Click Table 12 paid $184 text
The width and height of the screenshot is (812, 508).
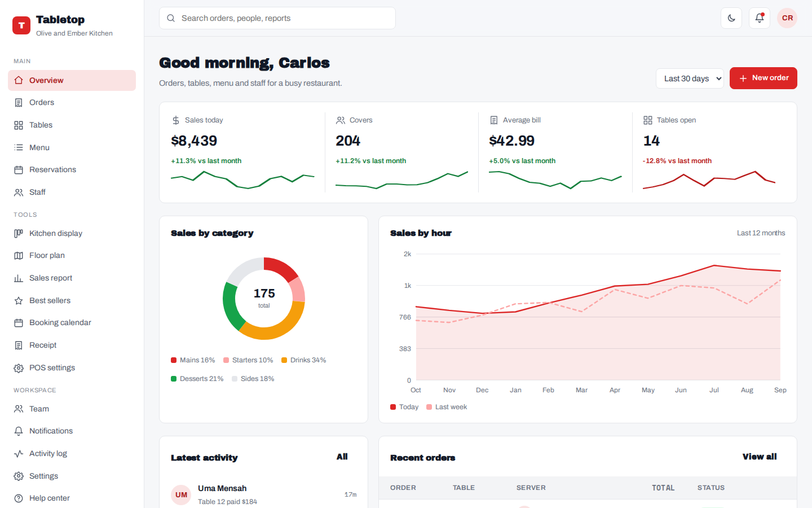(227, 502)
